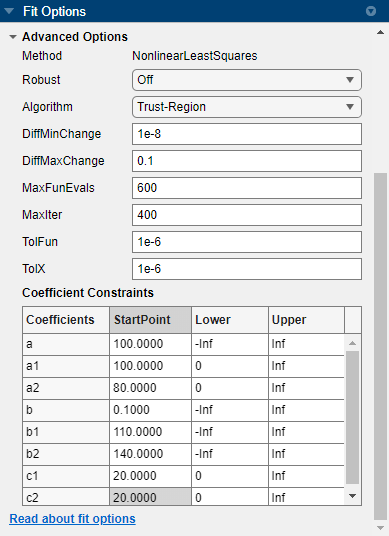Select StartPoint cell of coefficient c1

[x=150, y=476]
